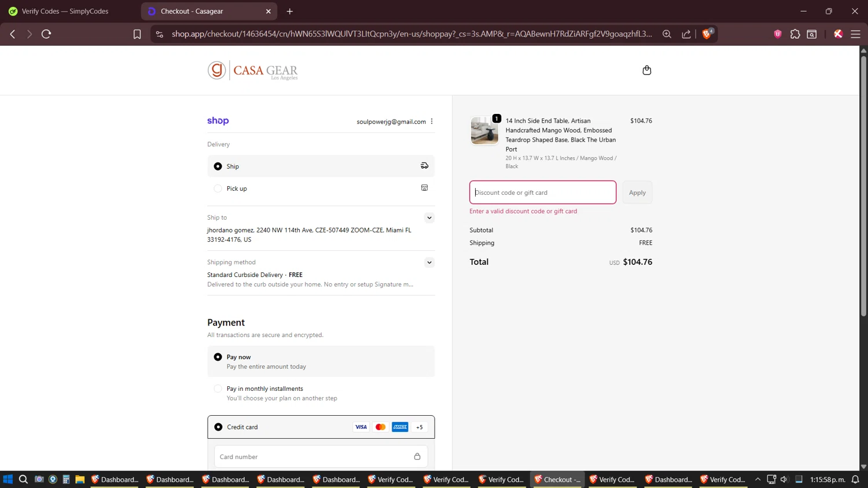
Task: Open File Explorer from taskbar
Action: tap(80, 479)
